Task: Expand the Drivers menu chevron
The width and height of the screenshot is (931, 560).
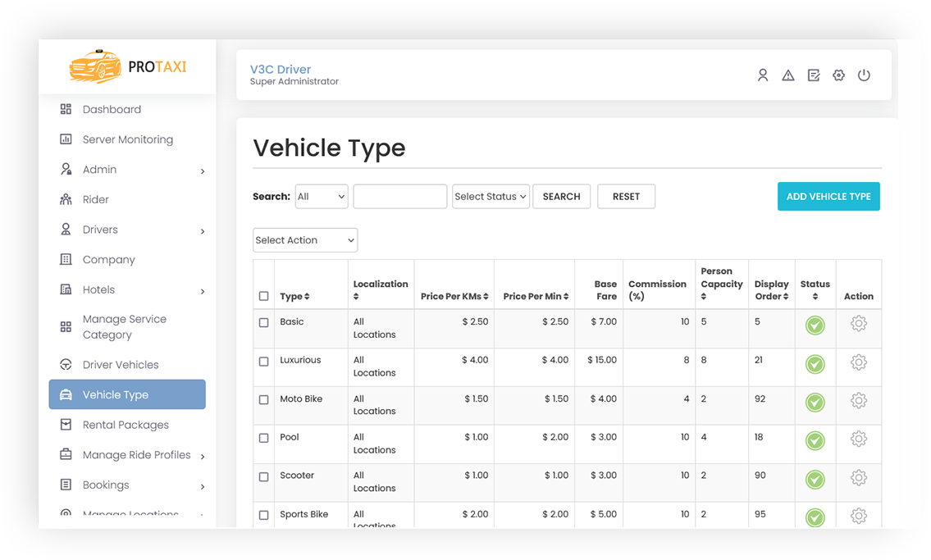Action: point(203,231)
